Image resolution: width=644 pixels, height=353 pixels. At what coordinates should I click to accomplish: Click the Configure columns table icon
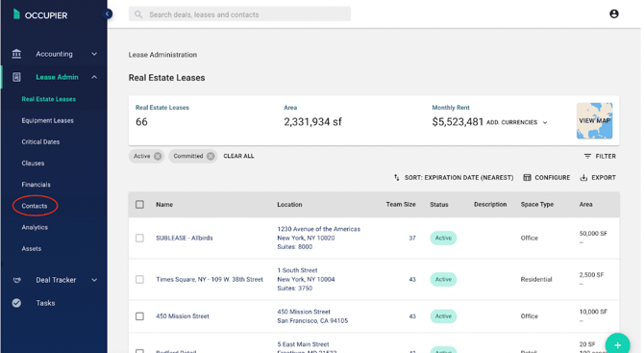coord(527,178)
